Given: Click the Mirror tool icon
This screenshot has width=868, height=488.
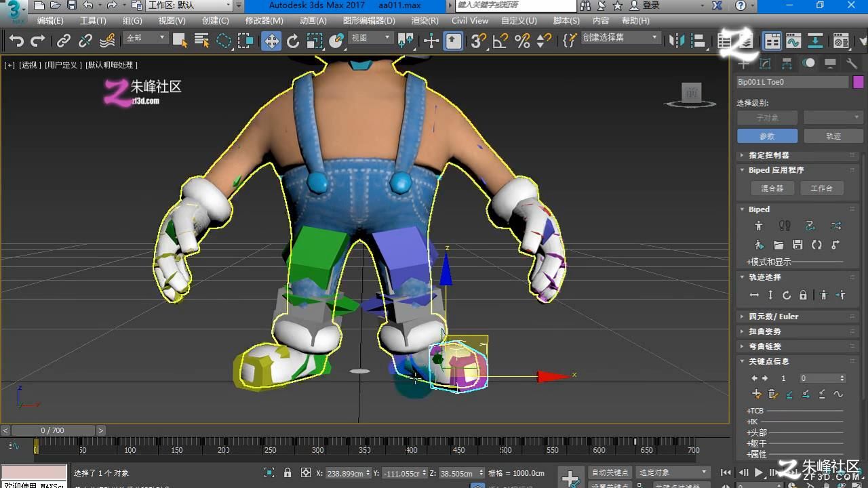Looking at the screenshot, I should click(x=677, y=41).
